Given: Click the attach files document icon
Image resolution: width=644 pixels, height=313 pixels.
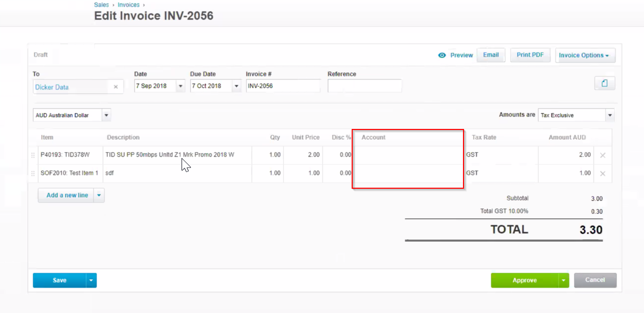Looking at the screenshot, I should pyautogui.click(x=604, y=83).
